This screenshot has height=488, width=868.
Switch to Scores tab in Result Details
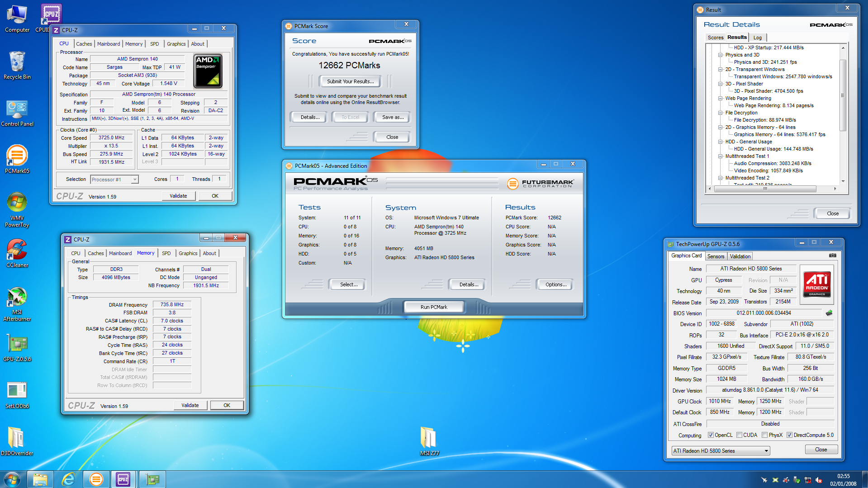[715, 38]
